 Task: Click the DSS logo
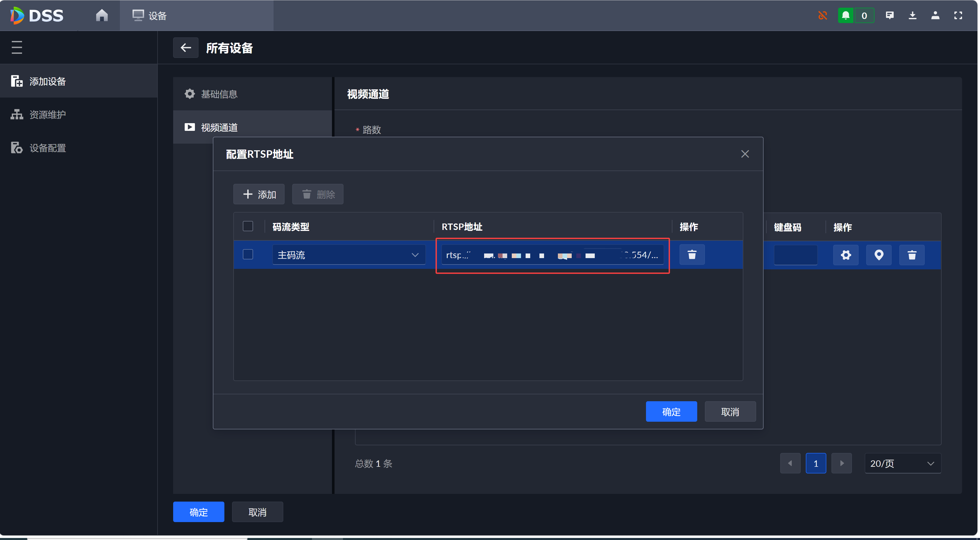[x=37, y=15]
